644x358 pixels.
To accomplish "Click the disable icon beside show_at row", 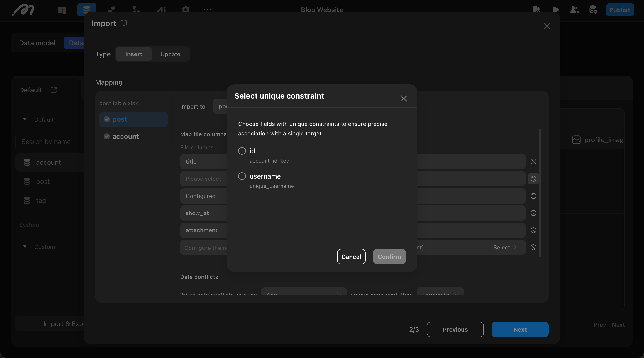I will [x=533, y=213].
